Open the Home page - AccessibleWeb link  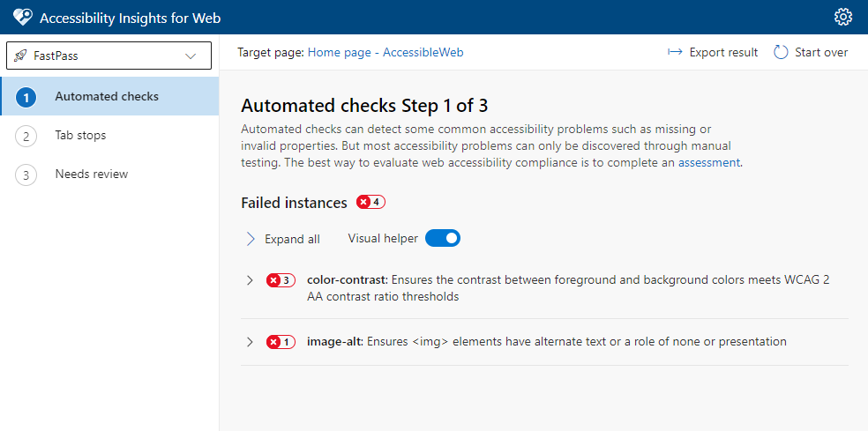point(385,52)
